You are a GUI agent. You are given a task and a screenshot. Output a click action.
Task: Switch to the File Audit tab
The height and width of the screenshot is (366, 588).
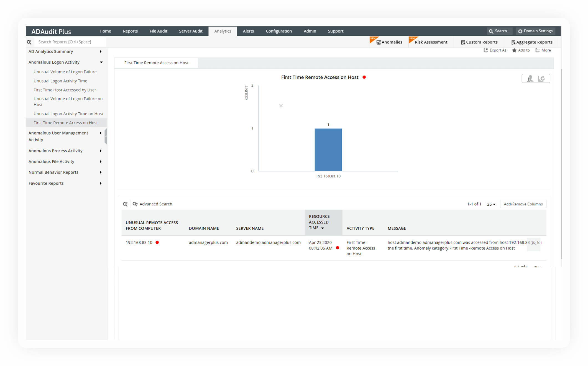click(158, 31)
